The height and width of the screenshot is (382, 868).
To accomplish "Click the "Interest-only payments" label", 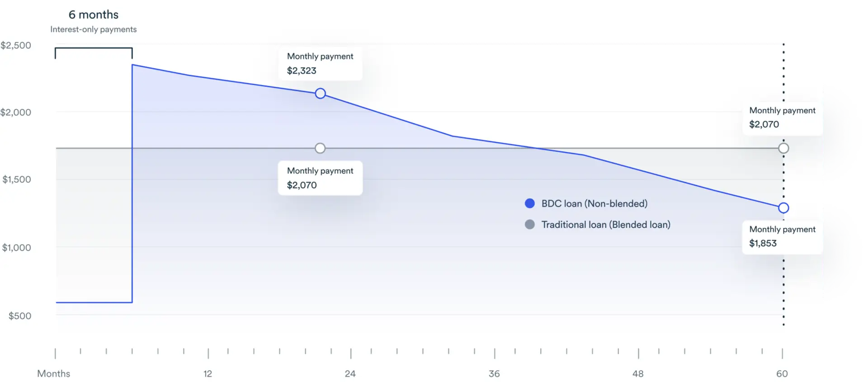I will point(94,29).
